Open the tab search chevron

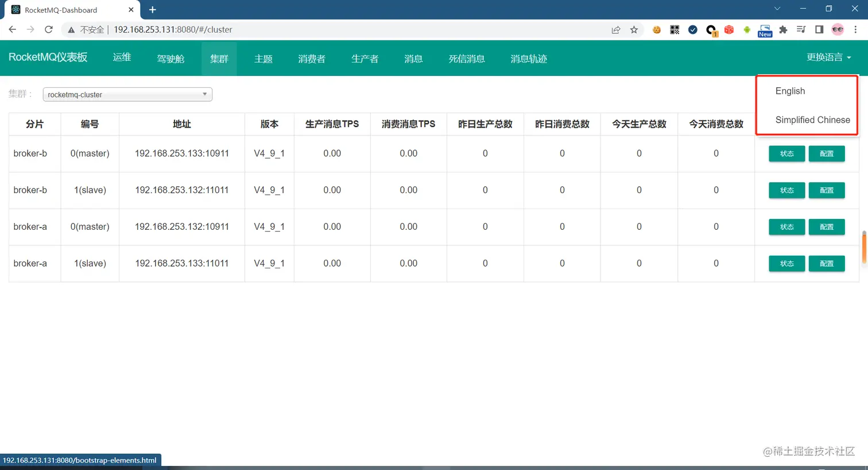777,9
